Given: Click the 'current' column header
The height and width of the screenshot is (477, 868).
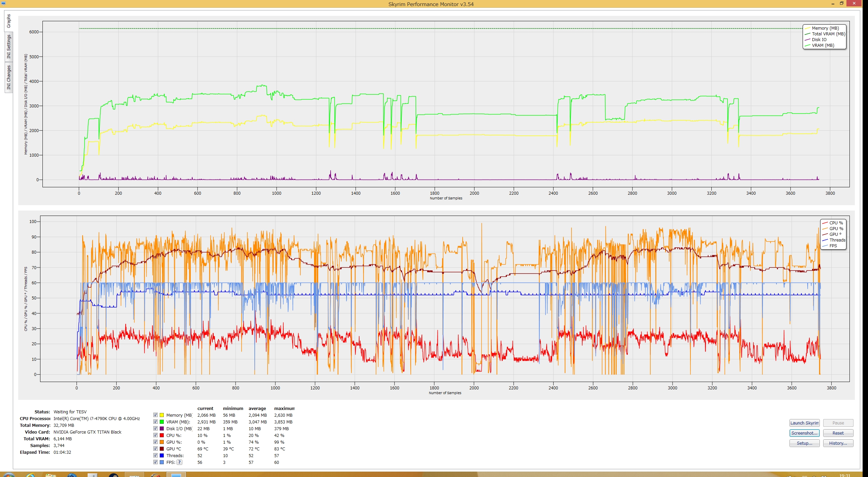Looking at the screenshot, I should pos(205,408).
